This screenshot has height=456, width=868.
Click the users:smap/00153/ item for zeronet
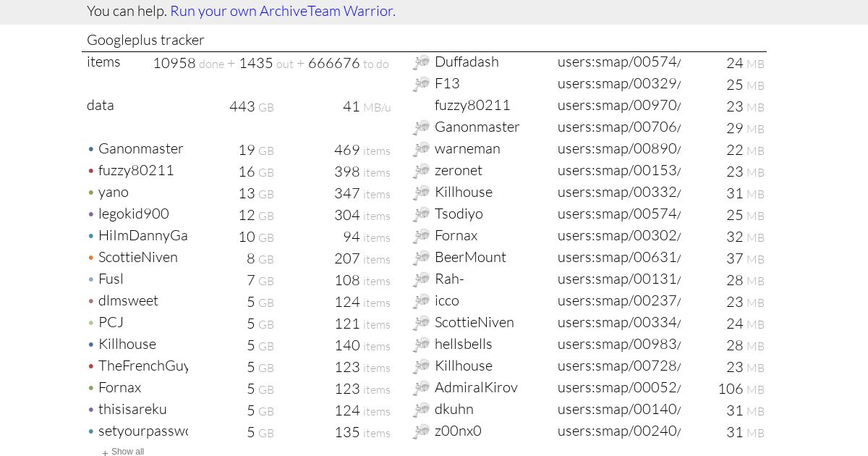[619, 170]
